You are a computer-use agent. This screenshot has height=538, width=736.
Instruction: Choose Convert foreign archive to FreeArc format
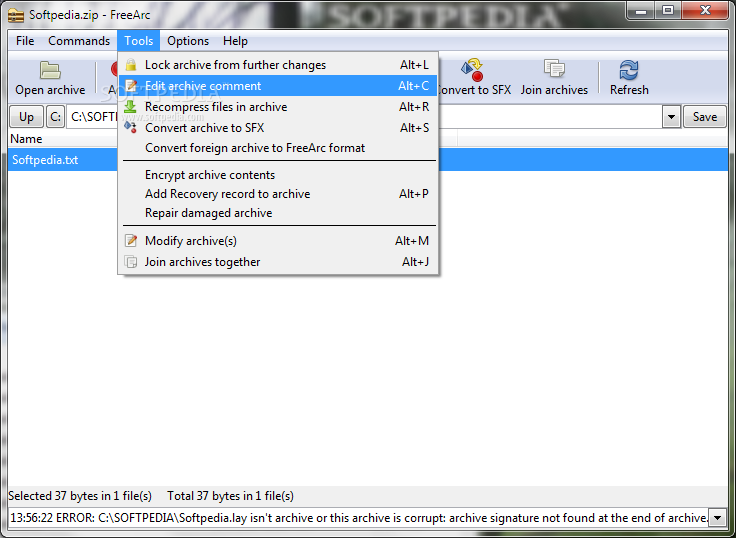(x=278, y=148)
